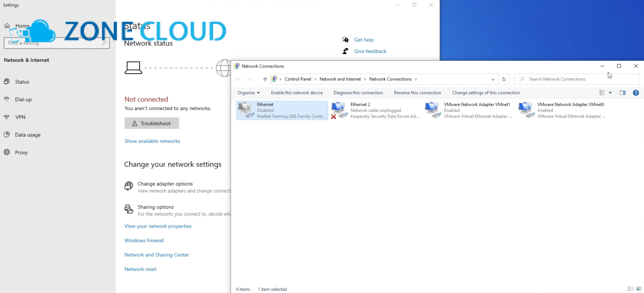Viewport: 644px width, 293px height.
Task: Open Network Connections help icon
Action: pyautogui.click(x=636, y=93)
